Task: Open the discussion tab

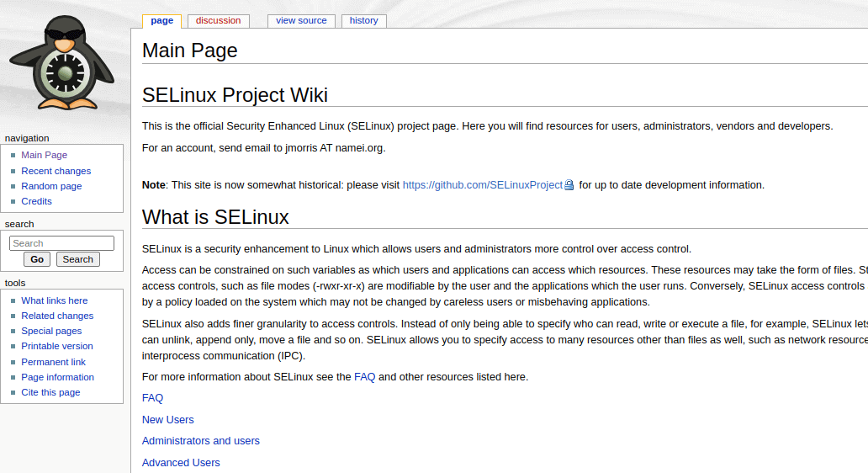Action: coord(218,20)
